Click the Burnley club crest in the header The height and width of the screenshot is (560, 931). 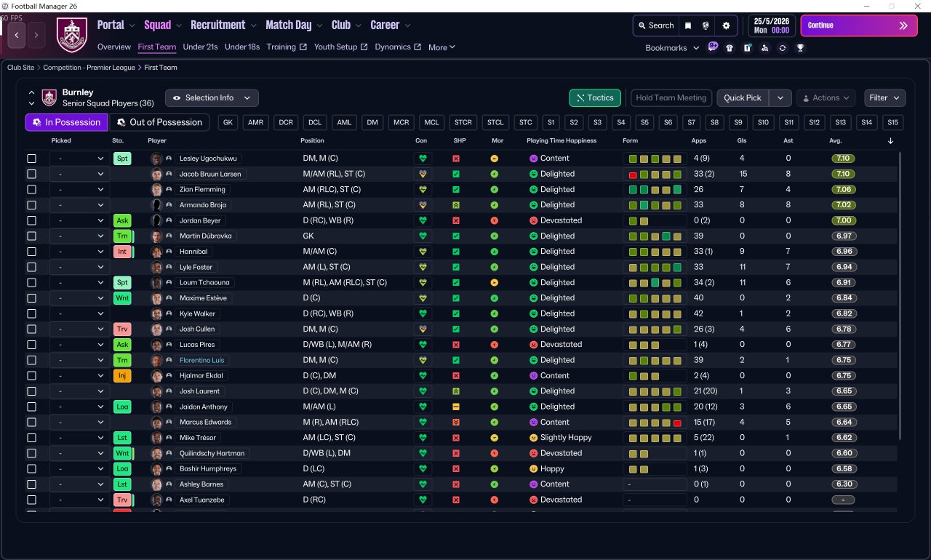71,35
